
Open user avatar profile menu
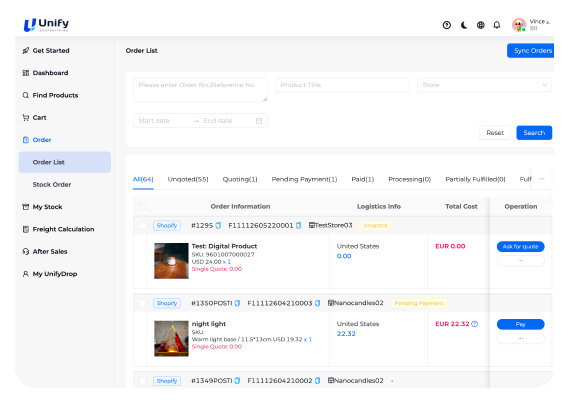519,25
